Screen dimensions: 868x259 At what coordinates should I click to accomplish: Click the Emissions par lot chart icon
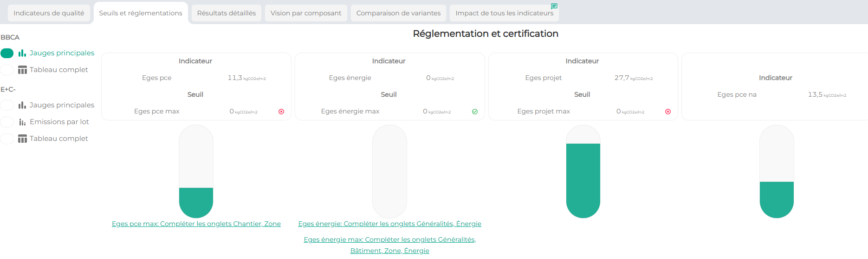[x=22, y=122]
